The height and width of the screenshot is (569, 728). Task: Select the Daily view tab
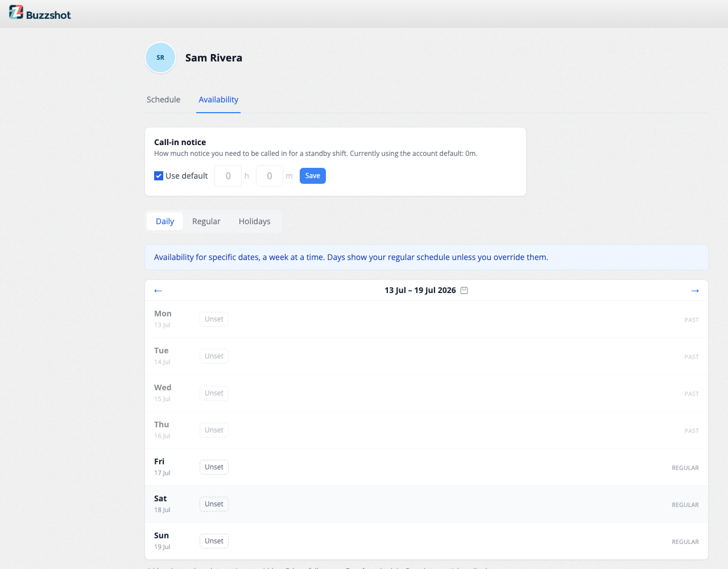[x=165, y=221]
